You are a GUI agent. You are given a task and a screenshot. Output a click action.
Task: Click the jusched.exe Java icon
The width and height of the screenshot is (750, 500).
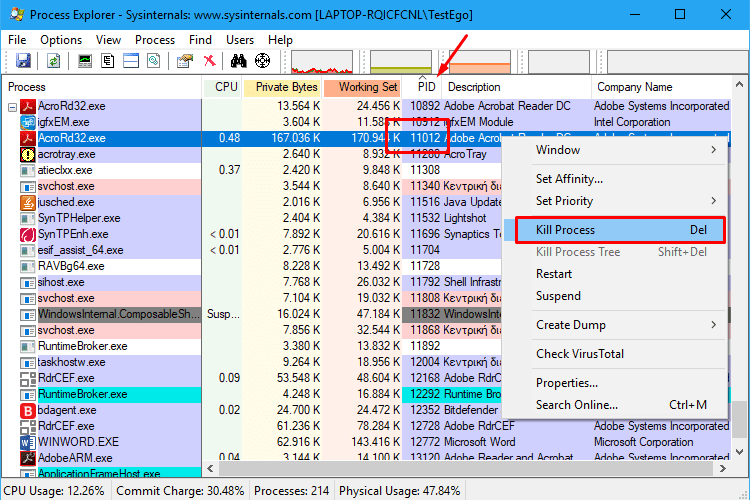tap(28, 202)
